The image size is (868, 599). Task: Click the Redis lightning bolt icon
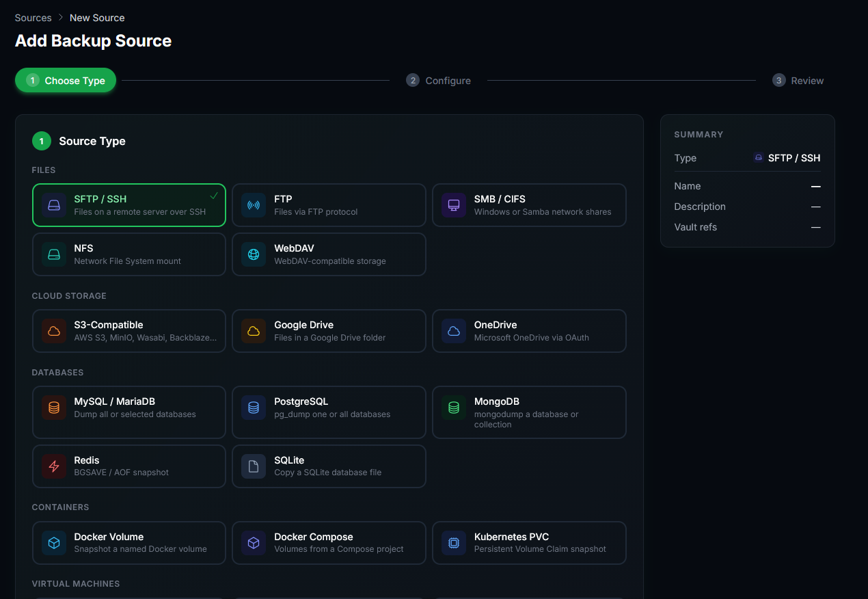tap(53, 466)
